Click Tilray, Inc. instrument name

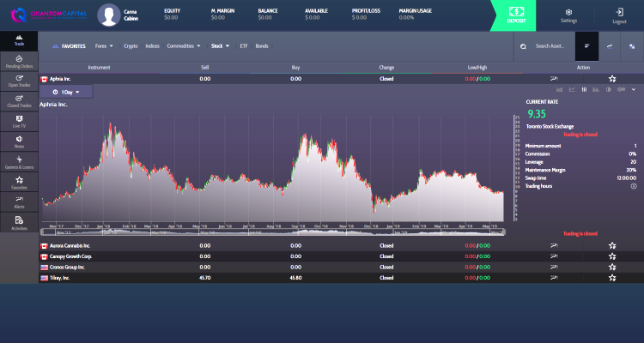click(x=59, y=278)
